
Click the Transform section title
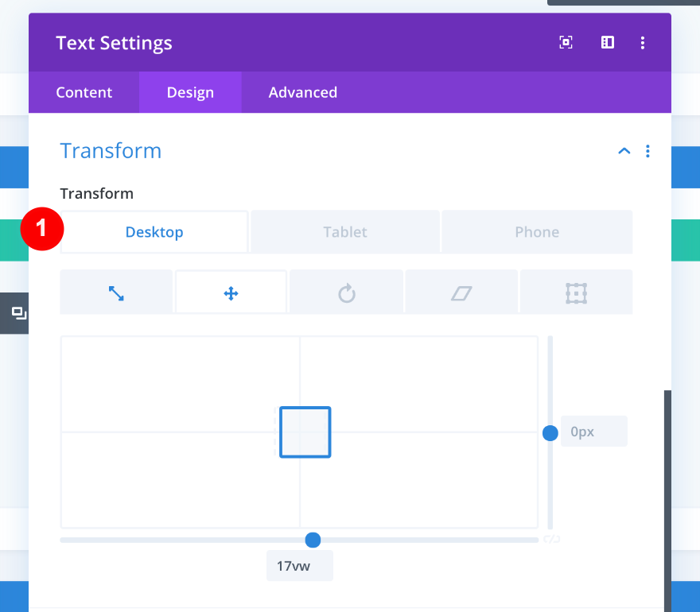[x=111, y=151]
